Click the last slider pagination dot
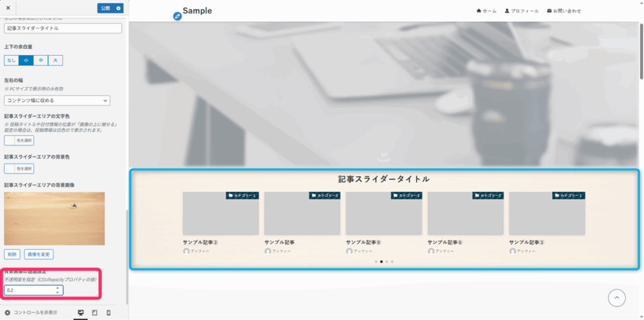The width and height of the screenshot is (644, 320). (392, 262)
